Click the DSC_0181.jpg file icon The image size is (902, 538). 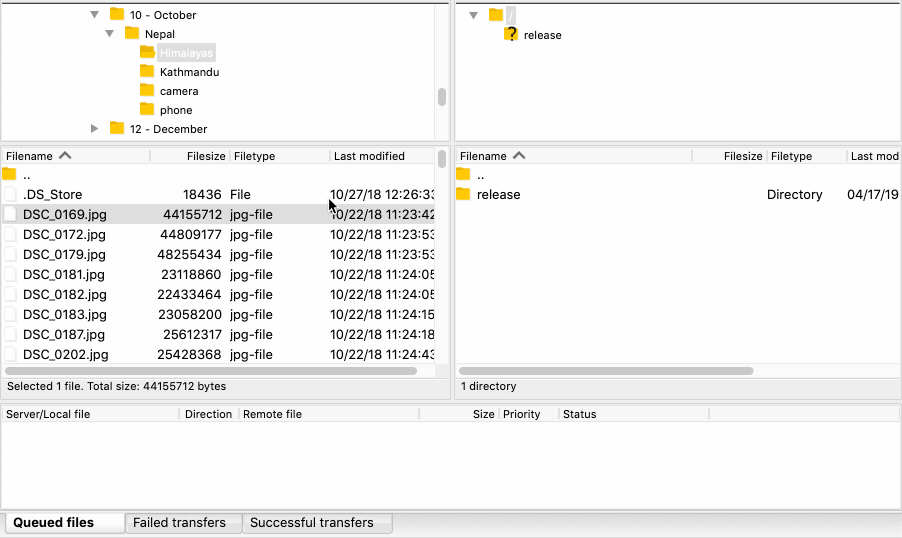10,274
